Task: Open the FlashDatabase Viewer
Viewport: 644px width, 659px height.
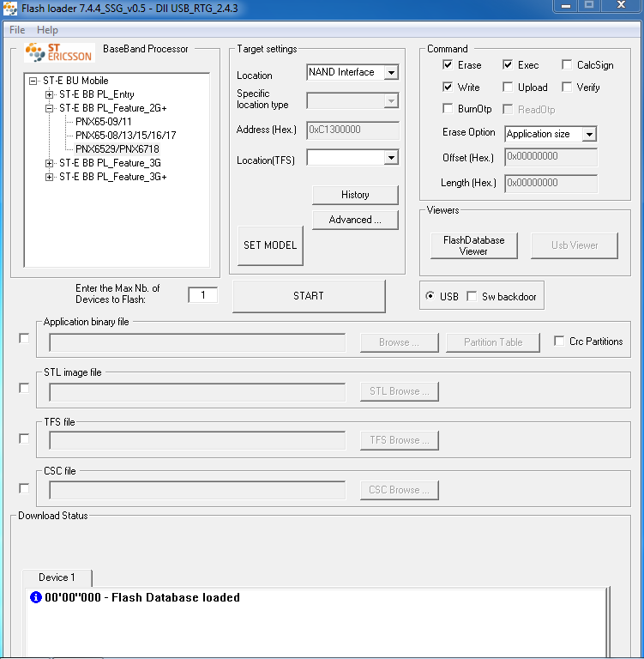Action: (474, 245)
